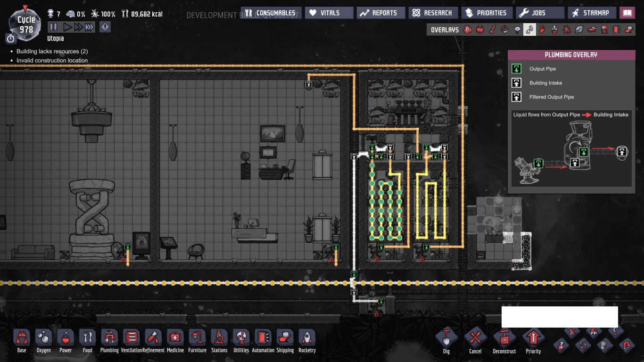Select the Deconstruct tool
644x362 pixels.
504,341
